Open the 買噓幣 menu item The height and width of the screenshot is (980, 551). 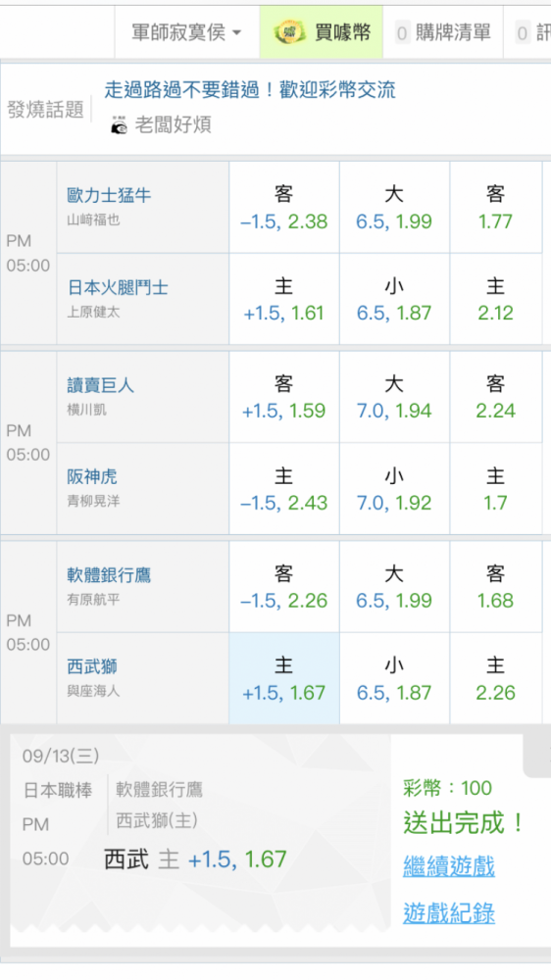[x=322, y=32]
